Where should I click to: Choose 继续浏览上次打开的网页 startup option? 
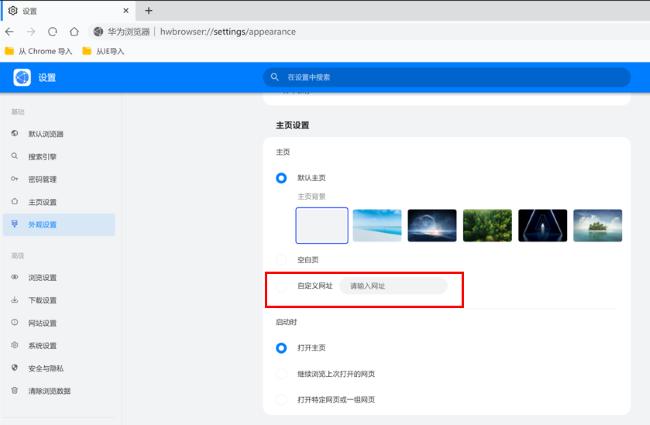[282, 374]
